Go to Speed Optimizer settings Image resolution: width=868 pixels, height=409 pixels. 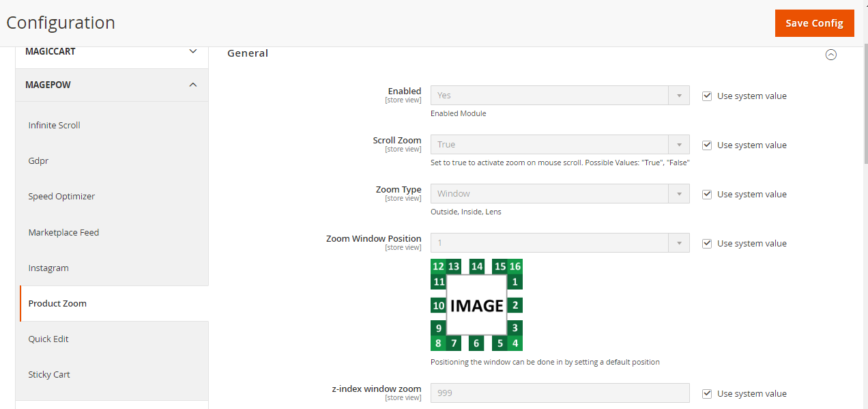[61, 197]
